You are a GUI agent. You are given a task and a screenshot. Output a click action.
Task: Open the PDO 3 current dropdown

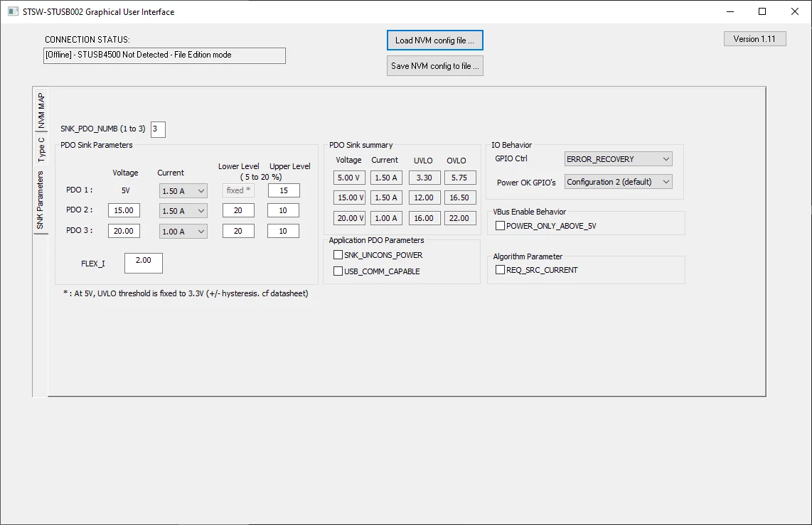(183, 232)
